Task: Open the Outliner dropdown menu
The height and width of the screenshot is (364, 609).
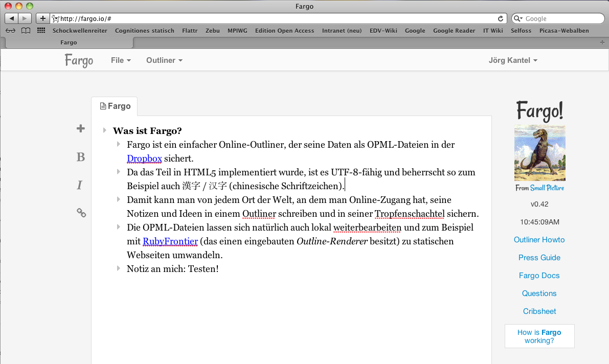Action: point(164,60)
